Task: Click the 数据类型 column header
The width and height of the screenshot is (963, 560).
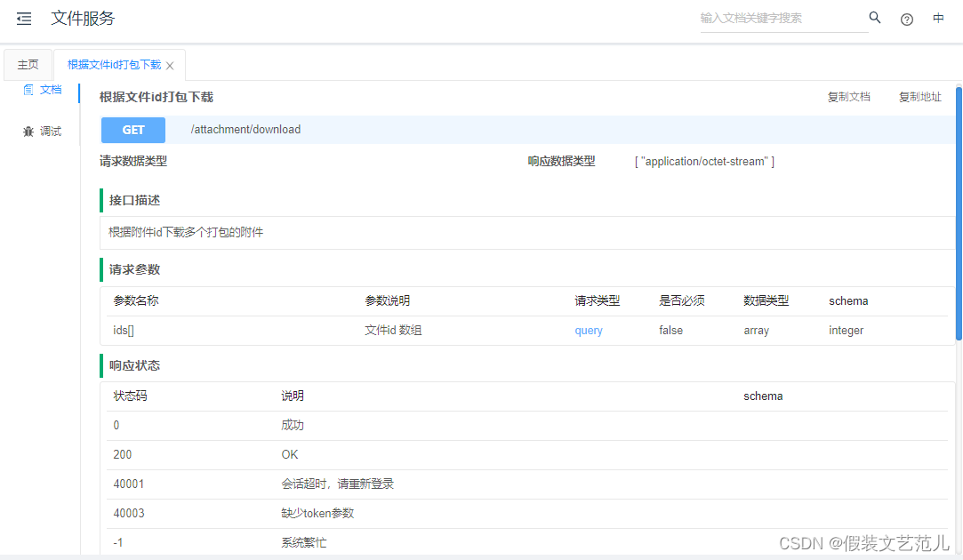Action: [766, 300]
